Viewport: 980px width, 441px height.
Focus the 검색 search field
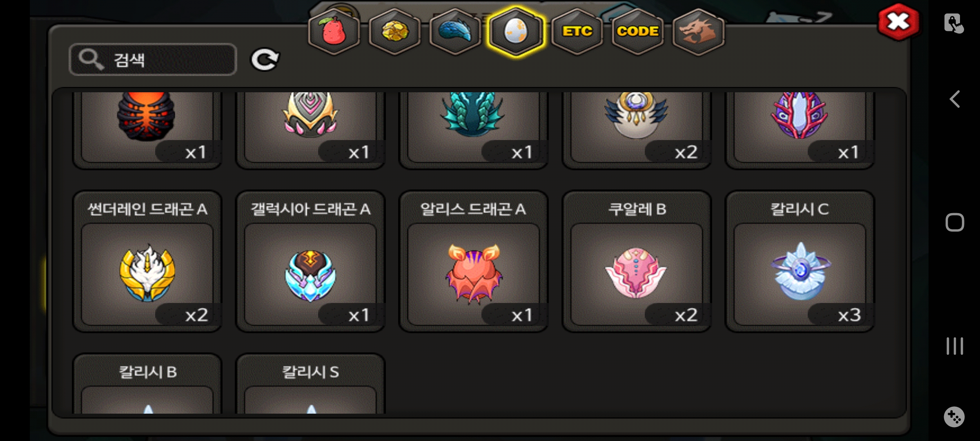click(x=153, y=60)
